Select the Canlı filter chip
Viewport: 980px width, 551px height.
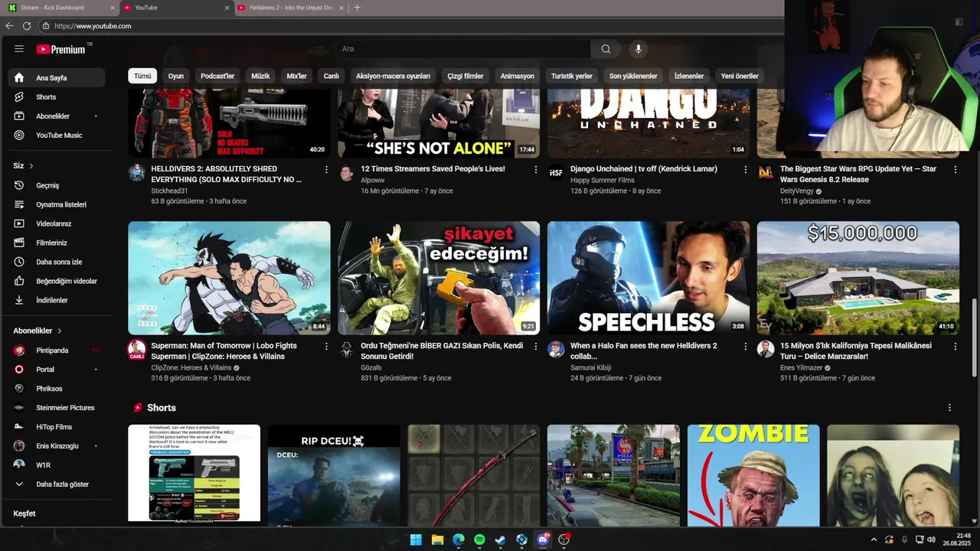pyautogui.click(x=332, y=76)
